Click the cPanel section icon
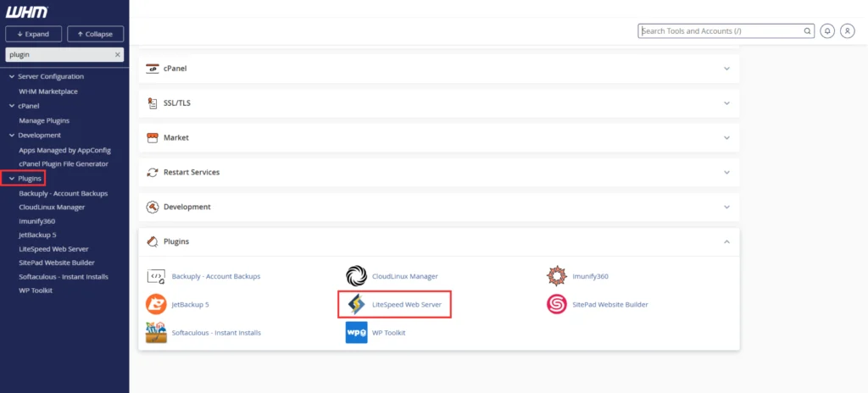The height and width of the screenshot is (393, 868). point(153,69)
